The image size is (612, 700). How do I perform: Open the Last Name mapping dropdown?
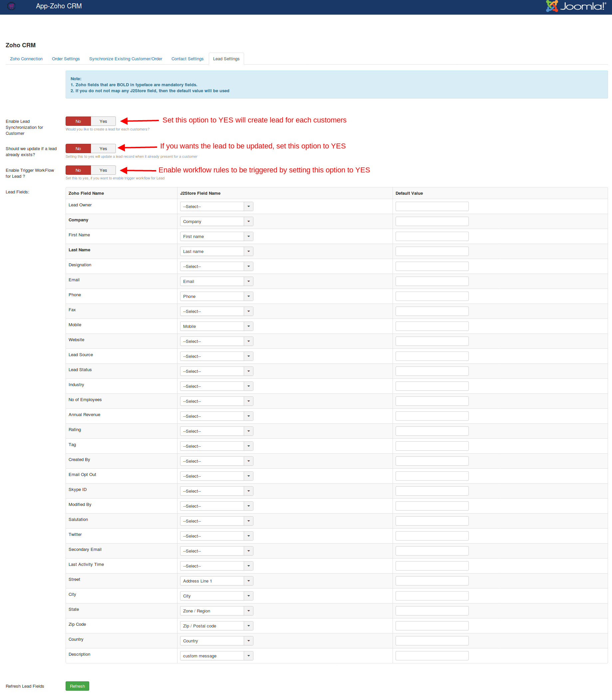coord(216,252)
